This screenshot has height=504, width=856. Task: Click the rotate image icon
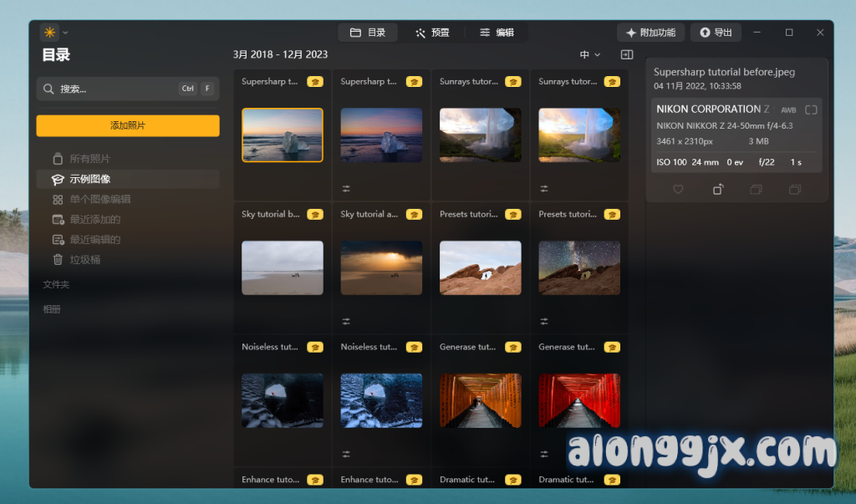point(717,190)
